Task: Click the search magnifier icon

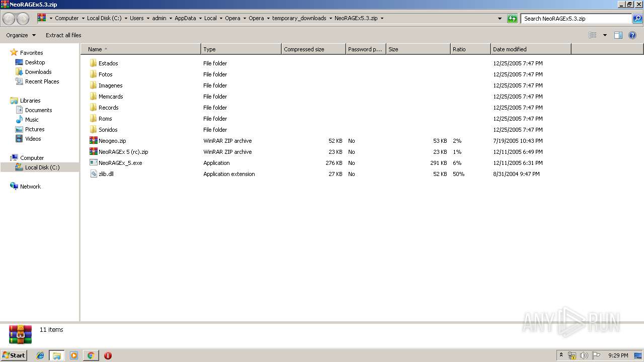Action: [x=637, y=19]
